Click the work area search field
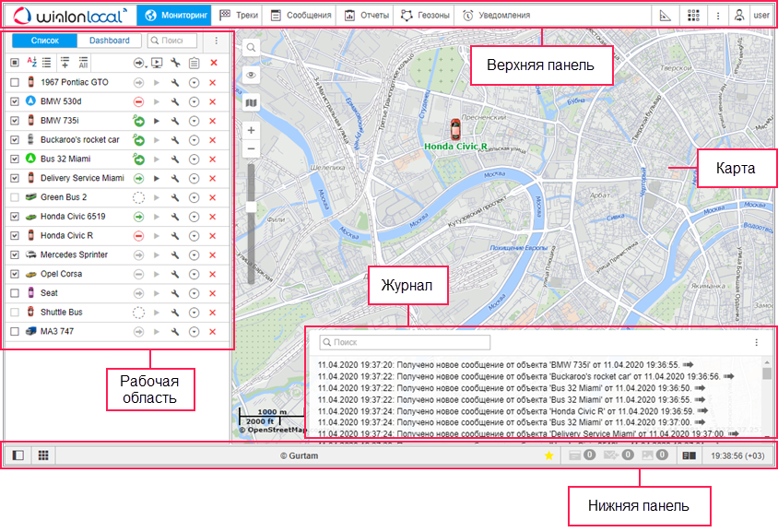 [x=172, y=41]
